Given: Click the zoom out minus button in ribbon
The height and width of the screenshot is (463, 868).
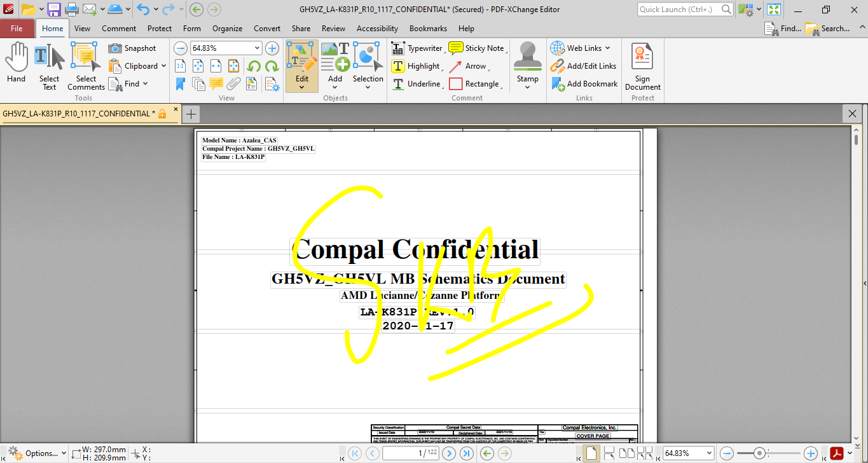Looking at the screenshot, I should (181, 48).
